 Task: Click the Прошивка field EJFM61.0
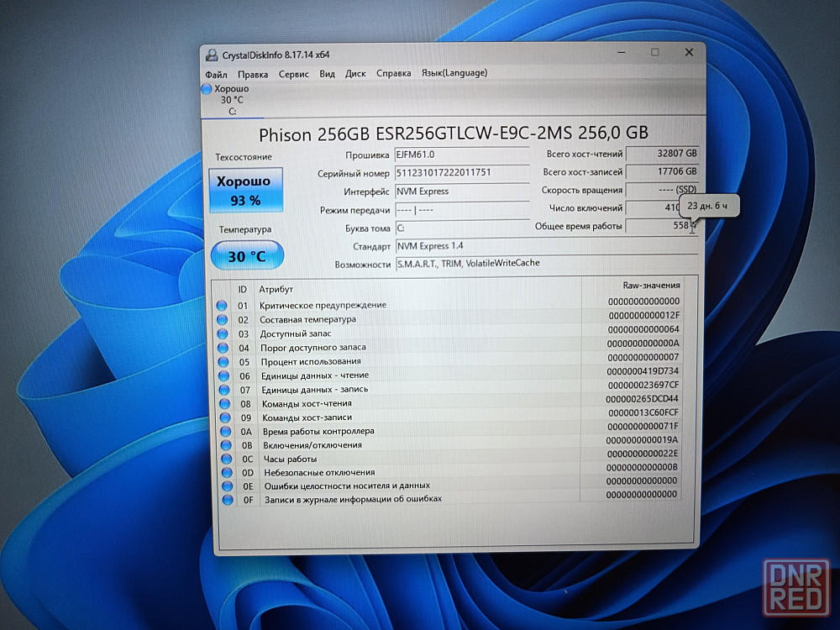(462, 155)
